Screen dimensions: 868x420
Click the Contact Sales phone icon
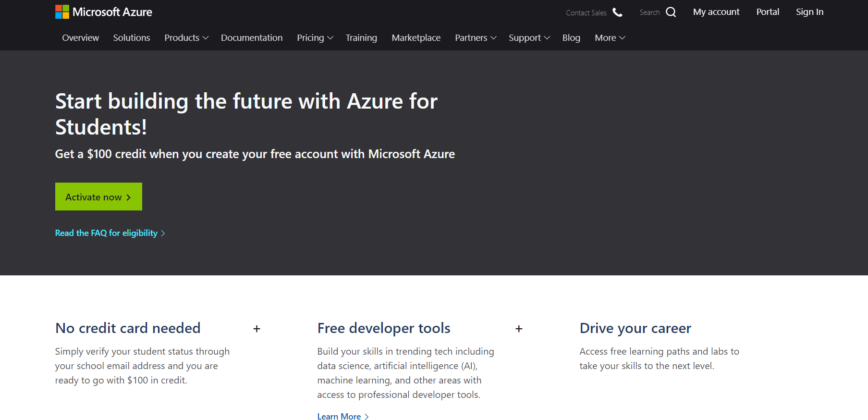pyautogui.click(x=617, y=12)
